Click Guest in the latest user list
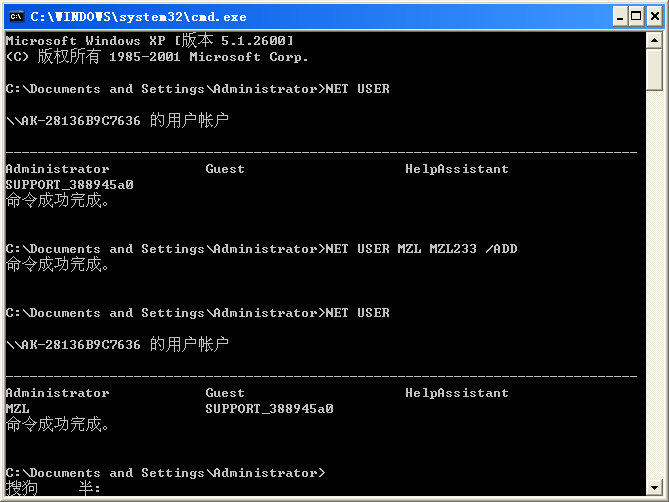Viewport: 669px width, 502px height. [x=225, y=393]
